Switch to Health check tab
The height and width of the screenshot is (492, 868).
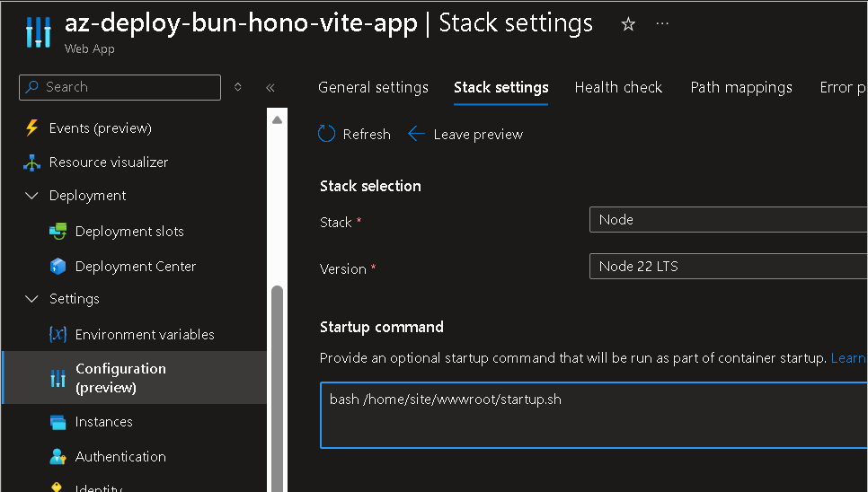pyautogui.click(x=618, y=87)
